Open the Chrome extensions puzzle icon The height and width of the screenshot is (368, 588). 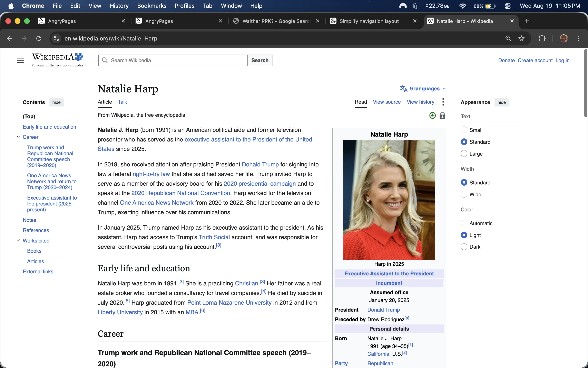click(542, 38)
